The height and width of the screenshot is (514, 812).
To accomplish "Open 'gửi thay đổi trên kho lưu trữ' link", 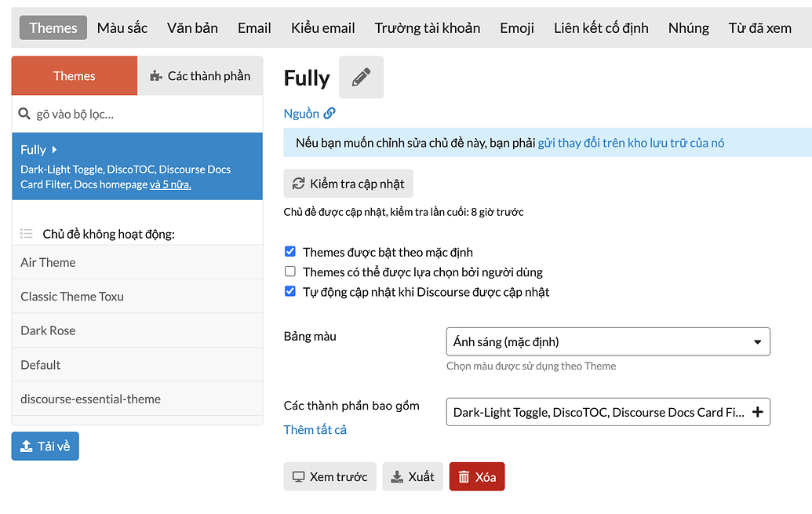I will (x=631, y=143).
